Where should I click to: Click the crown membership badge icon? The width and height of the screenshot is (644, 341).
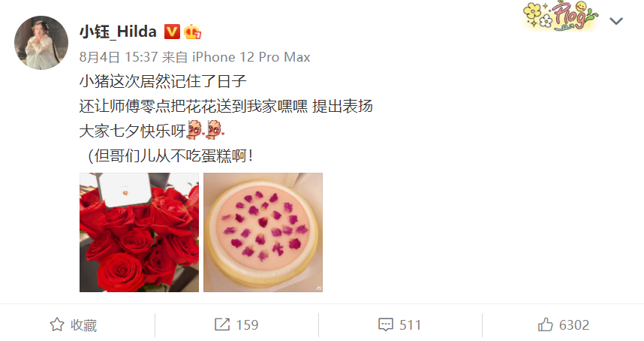pos(192,32)
